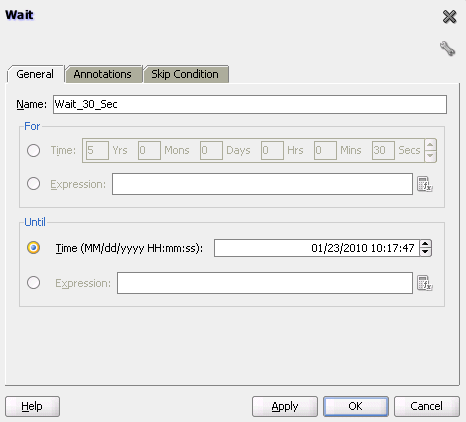Switch to the General tab

(35, 74)
